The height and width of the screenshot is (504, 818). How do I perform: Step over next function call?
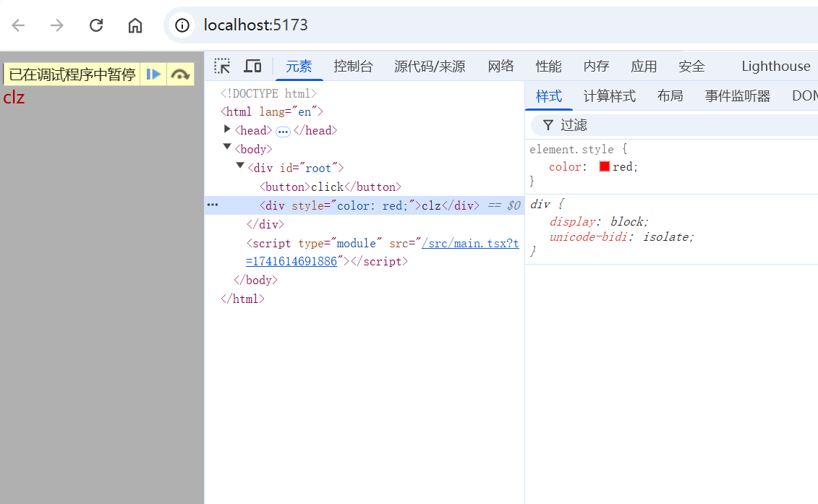[181, 74]
